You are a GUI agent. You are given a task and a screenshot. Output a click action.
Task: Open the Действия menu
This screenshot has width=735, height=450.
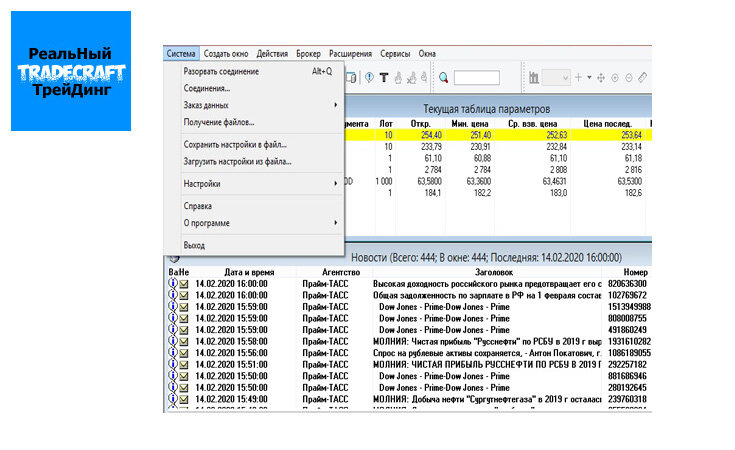click(x=272, y=53)
